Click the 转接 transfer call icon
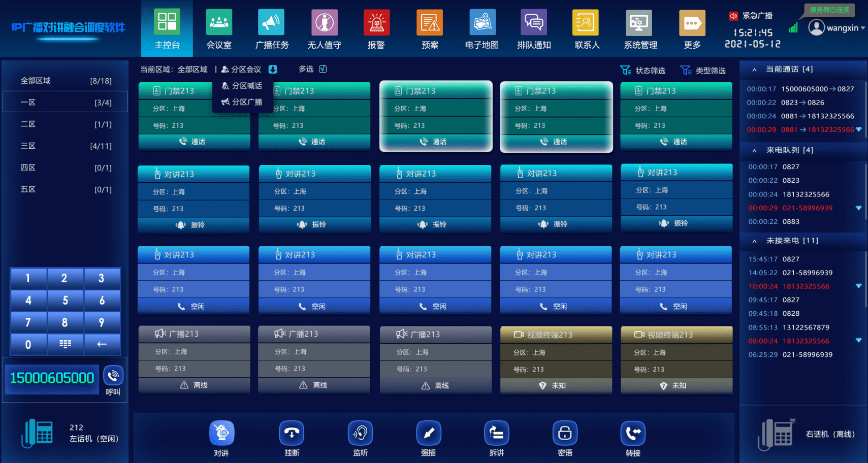Viewport: 868px width, 463px height. 633,433
